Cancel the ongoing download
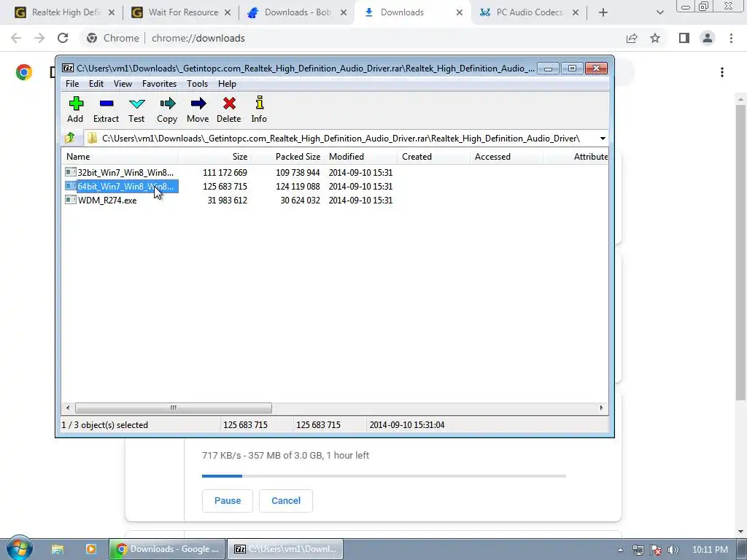Screen dimensions: 747x560 point(286,500)
